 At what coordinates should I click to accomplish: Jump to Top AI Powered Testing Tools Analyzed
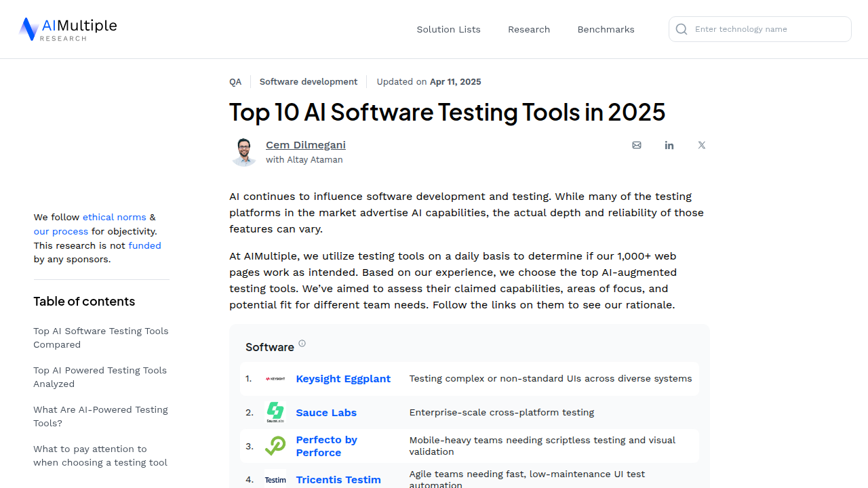point(100,377)
